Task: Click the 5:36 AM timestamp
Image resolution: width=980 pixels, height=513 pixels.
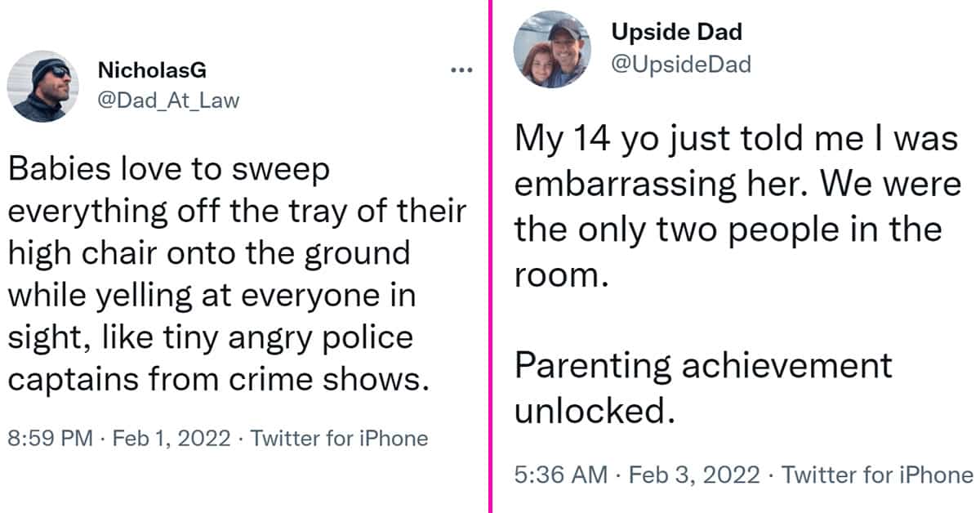Action: click(x=560, y=475)
